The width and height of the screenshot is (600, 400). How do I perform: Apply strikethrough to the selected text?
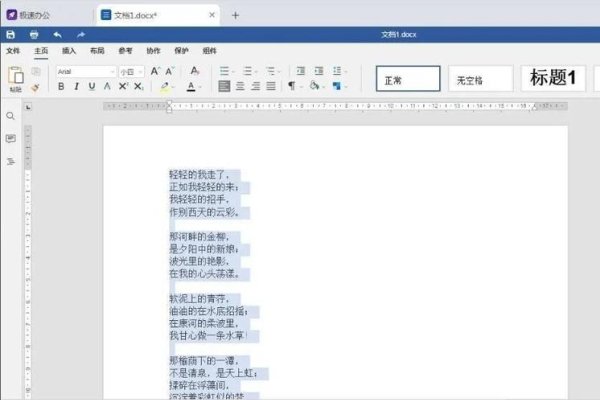pos(108,87)
